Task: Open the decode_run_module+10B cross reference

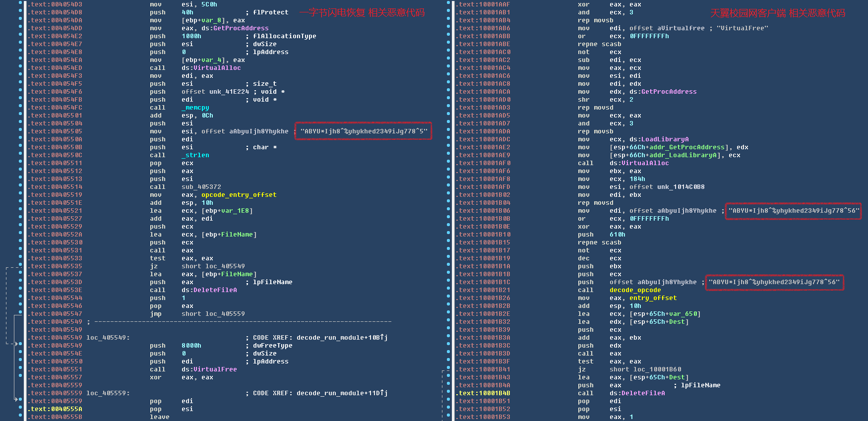Action: click(x=342, y=338)
